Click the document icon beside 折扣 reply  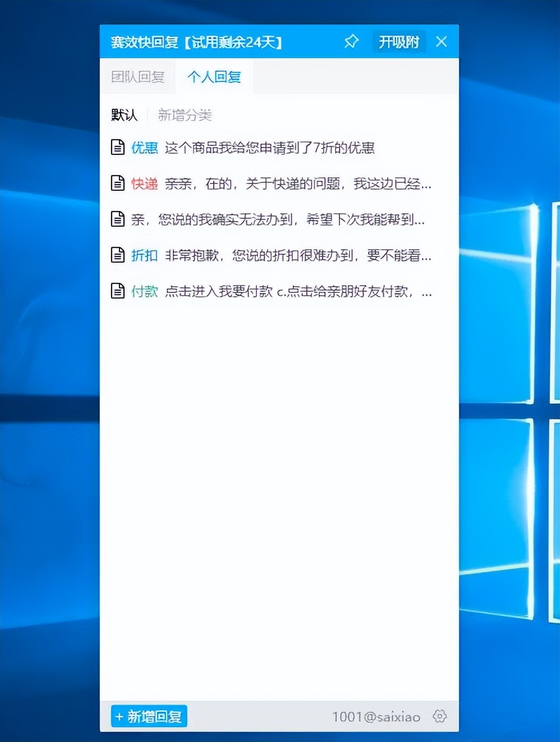click(117, 255)
